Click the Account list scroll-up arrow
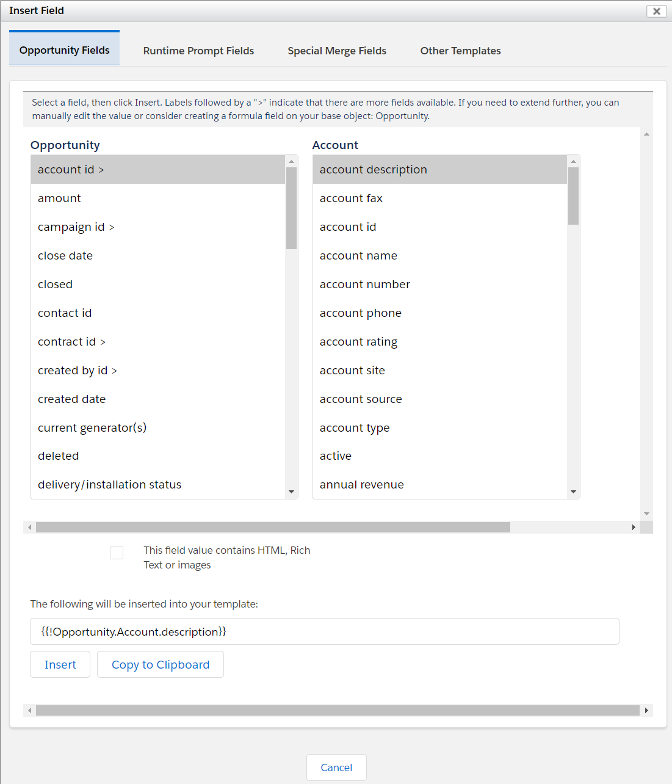 (573, 162)
